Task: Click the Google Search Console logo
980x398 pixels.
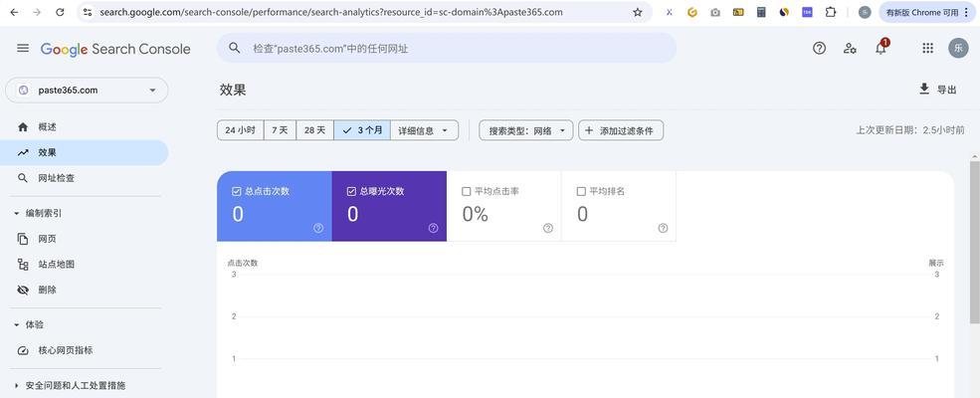Action: pyautogui.click(x=115, y=50)
